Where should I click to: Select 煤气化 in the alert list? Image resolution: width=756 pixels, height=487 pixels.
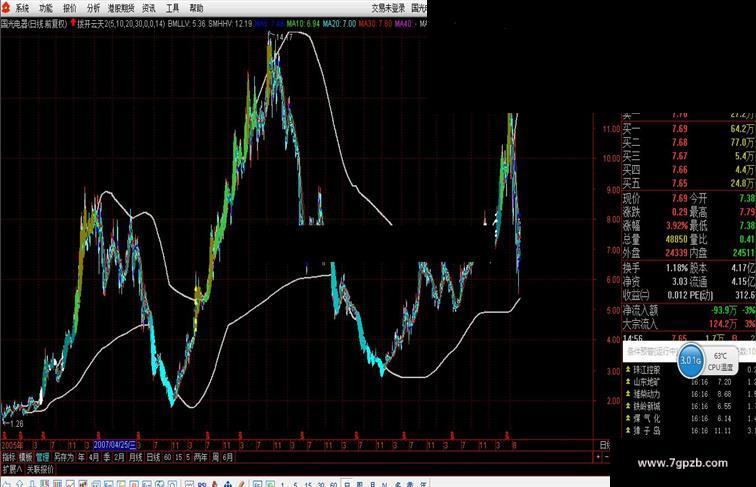pos(647,418)
